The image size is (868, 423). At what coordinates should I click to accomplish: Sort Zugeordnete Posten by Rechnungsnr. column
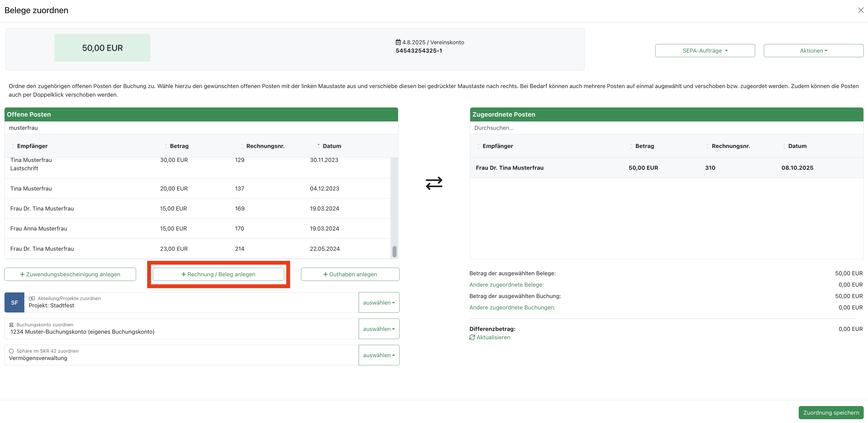[730, 146]
